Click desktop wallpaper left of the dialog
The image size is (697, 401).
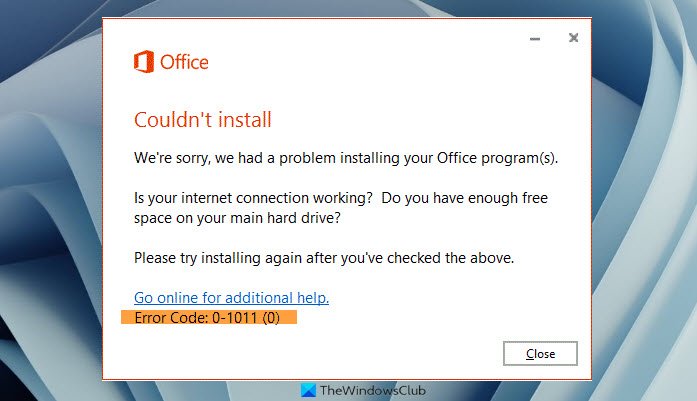(50, 200)
